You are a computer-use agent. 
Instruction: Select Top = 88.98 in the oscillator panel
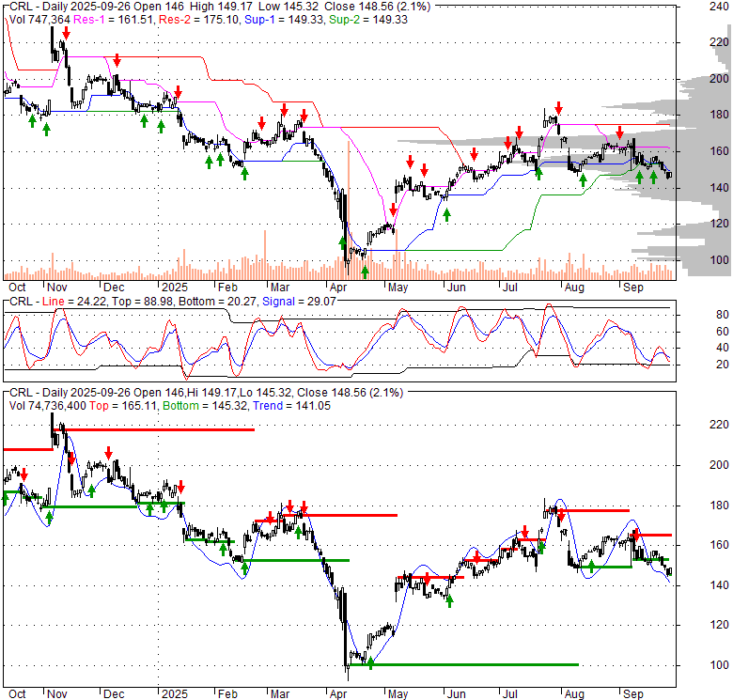[141, 302]
